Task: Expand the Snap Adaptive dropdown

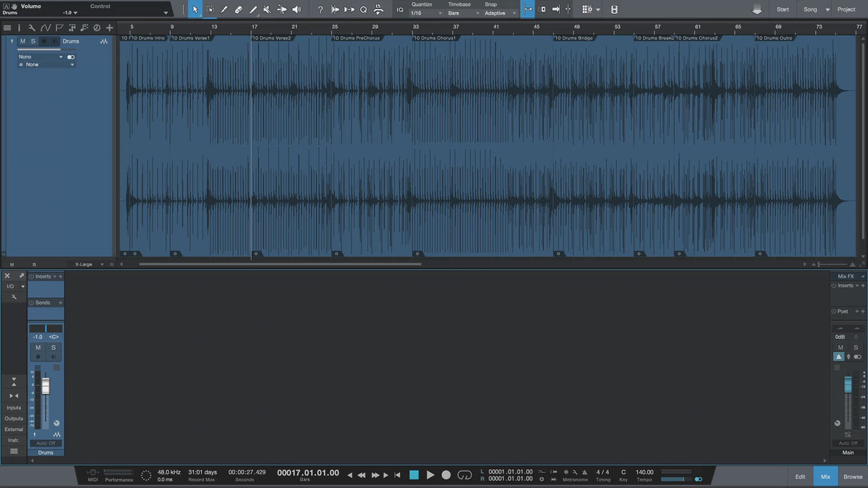Action: [x=501, y=13]
